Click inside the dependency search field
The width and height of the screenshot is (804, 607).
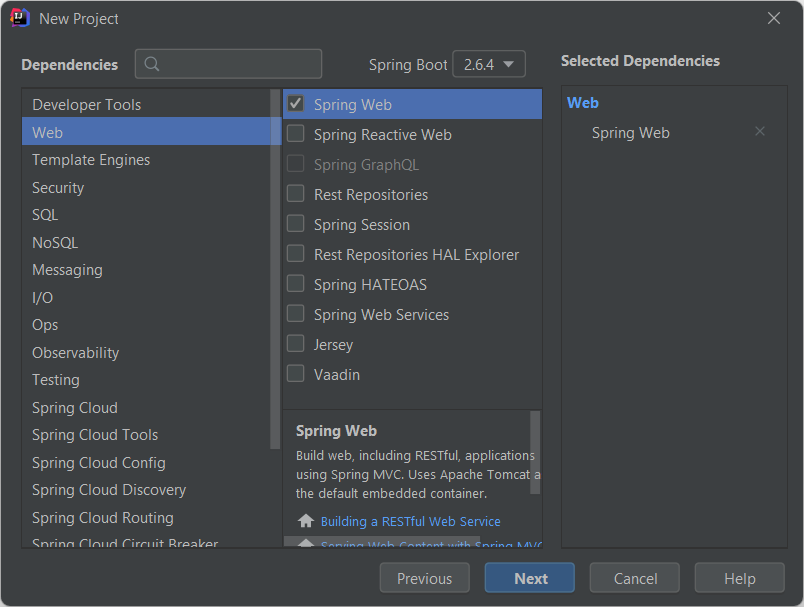[228, 64]
